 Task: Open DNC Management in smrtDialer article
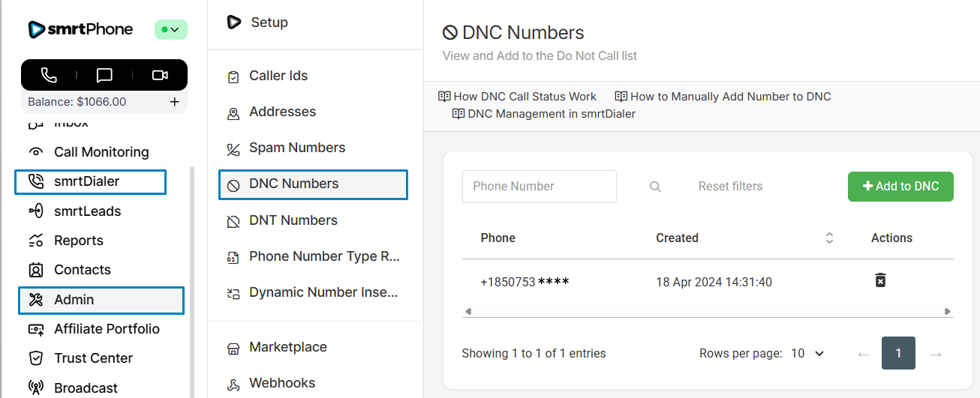(x=551, y=114)
